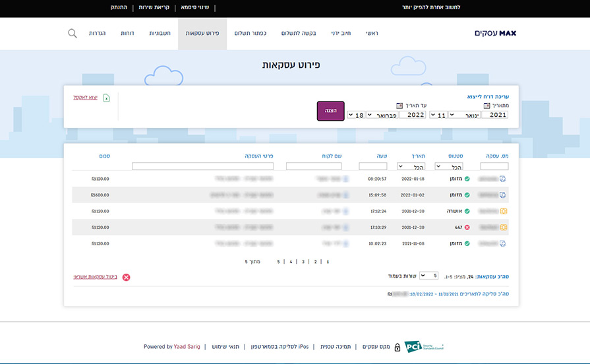This screenshot has width=590, height=364.
Task: Click the Excel export icon
Action: point(107,98)
